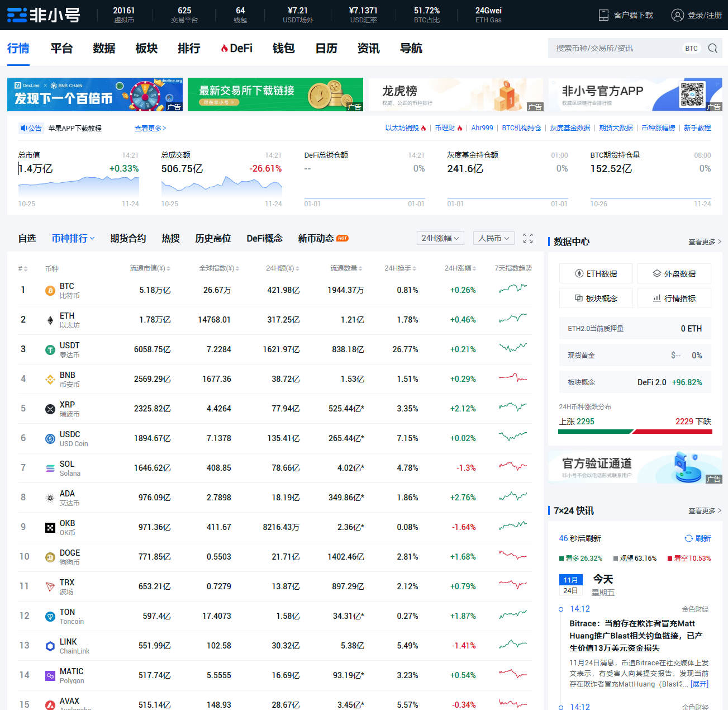Click the TRX coin icon
The width and height of the screenshot is (728, 710).
pyautogui.click(x=50, y=586)
